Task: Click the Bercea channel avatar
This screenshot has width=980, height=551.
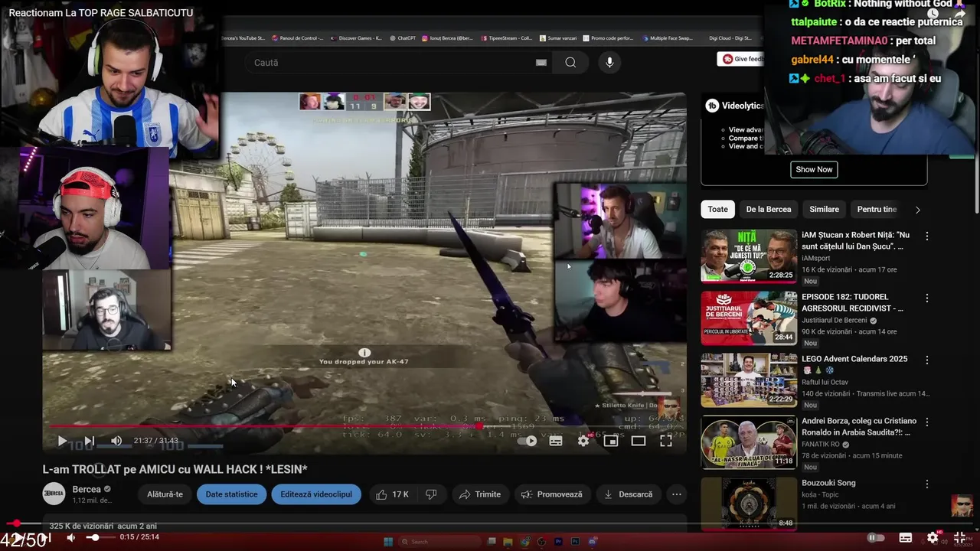Action: coord(54,494)
